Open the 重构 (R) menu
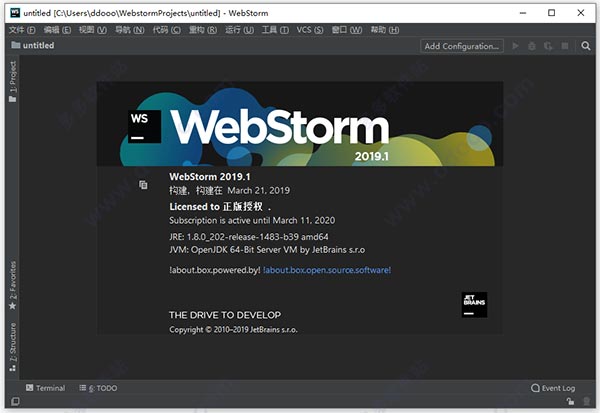 coord(203,30)
